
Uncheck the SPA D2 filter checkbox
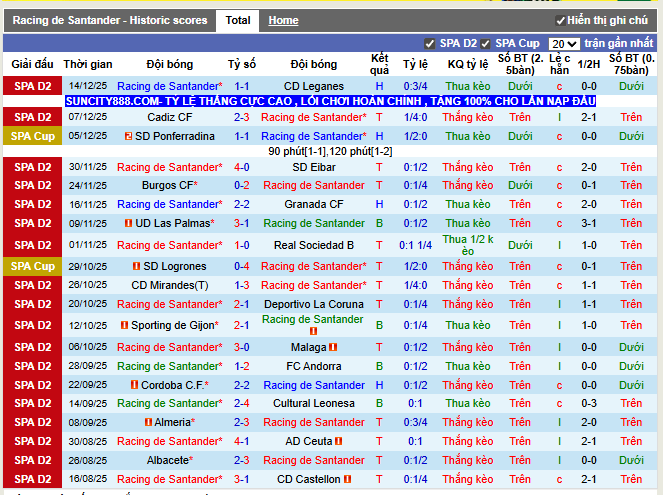pyautogui.click(x=430, y=44)
